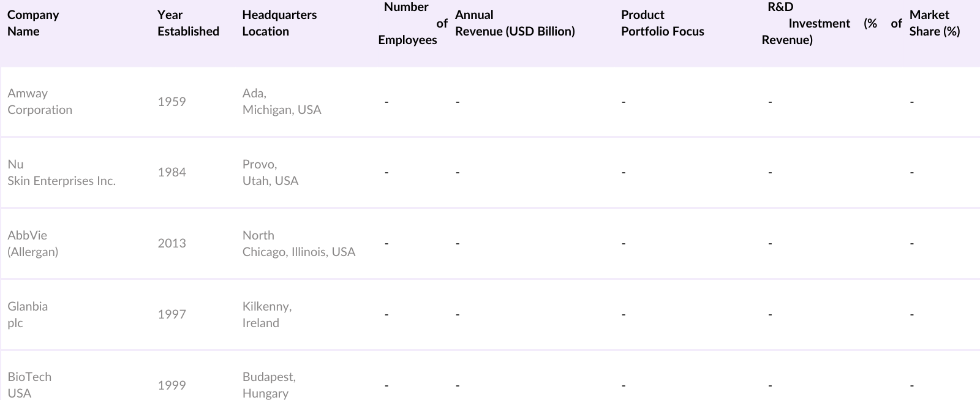Select the BioTech USA company cell

coord(29,385)
